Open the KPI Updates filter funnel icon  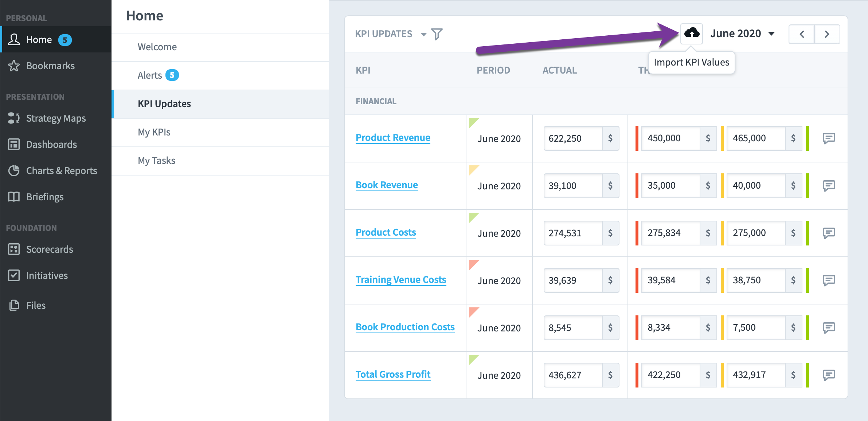pos(437,34)
